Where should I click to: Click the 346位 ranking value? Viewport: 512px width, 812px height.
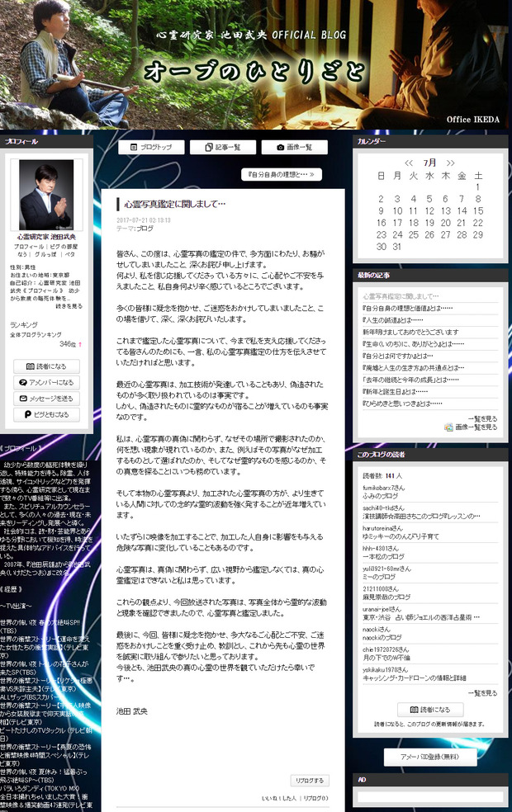point(68,344)
